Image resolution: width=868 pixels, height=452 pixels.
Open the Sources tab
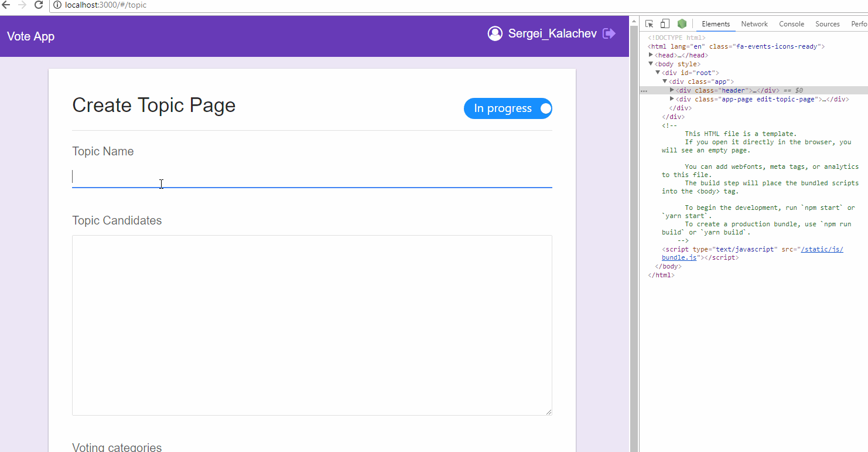(x=828, y=24)
